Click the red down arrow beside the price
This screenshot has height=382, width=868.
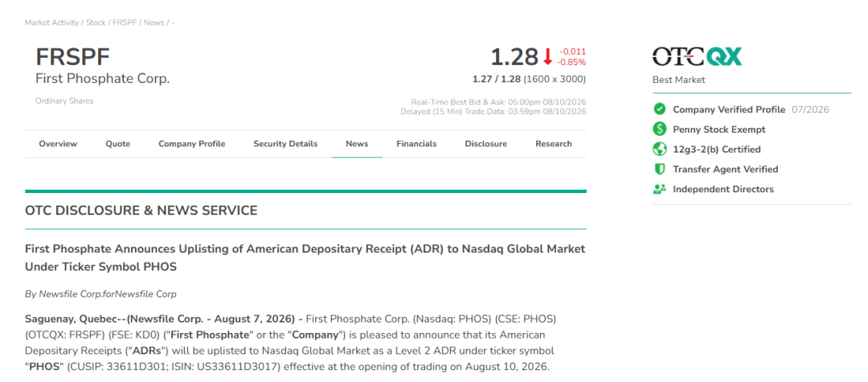[547, 57]
